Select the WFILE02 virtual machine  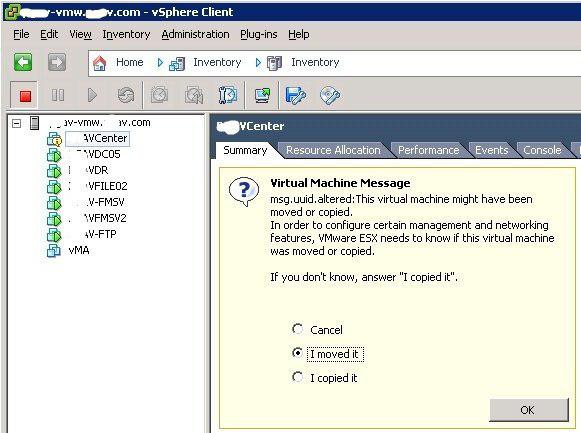pyautogui.click(x=98, y=186)
